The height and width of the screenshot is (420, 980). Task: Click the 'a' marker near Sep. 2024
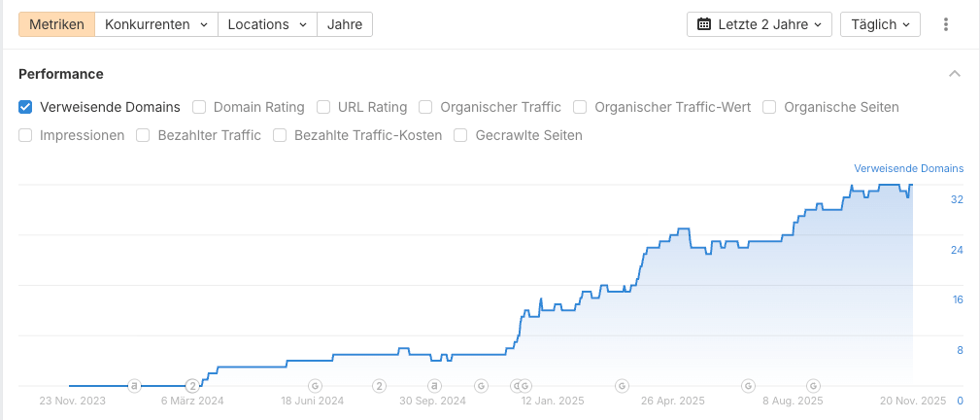(434, 385)
